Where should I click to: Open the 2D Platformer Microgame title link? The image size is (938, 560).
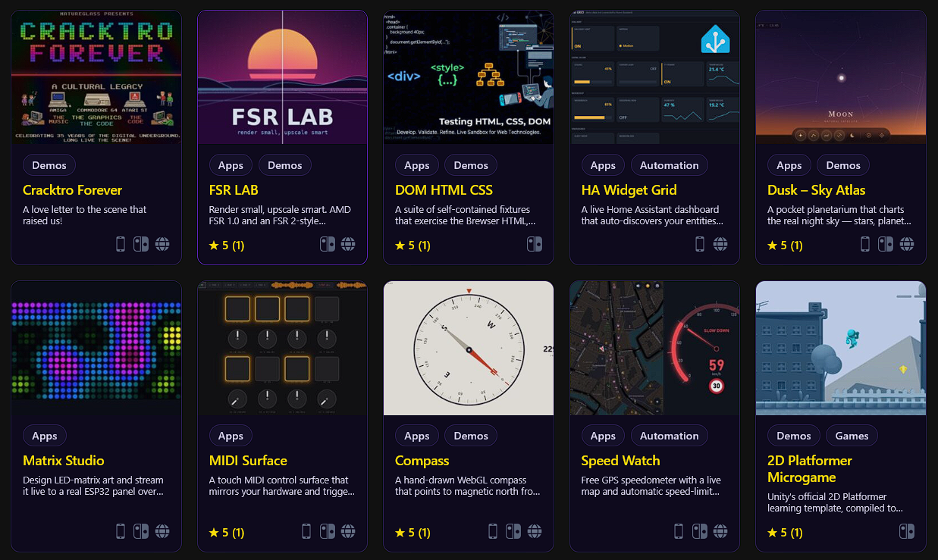[811, 469]
